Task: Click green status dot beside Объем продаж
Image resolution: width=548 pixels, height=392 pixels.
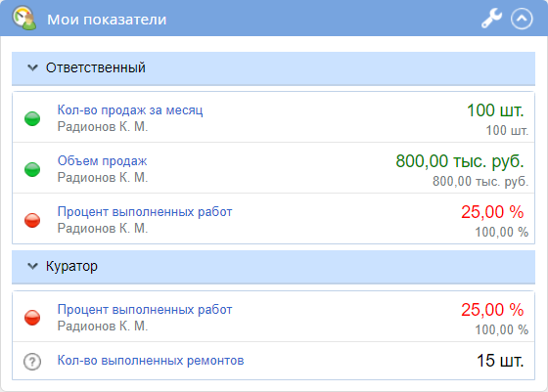Action: pyautogui.click(x=32, y=170)
